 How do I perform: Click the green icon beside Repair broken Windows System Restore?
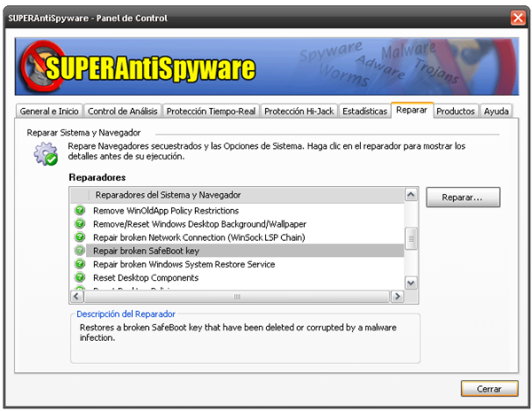click(x=80, y=264)
